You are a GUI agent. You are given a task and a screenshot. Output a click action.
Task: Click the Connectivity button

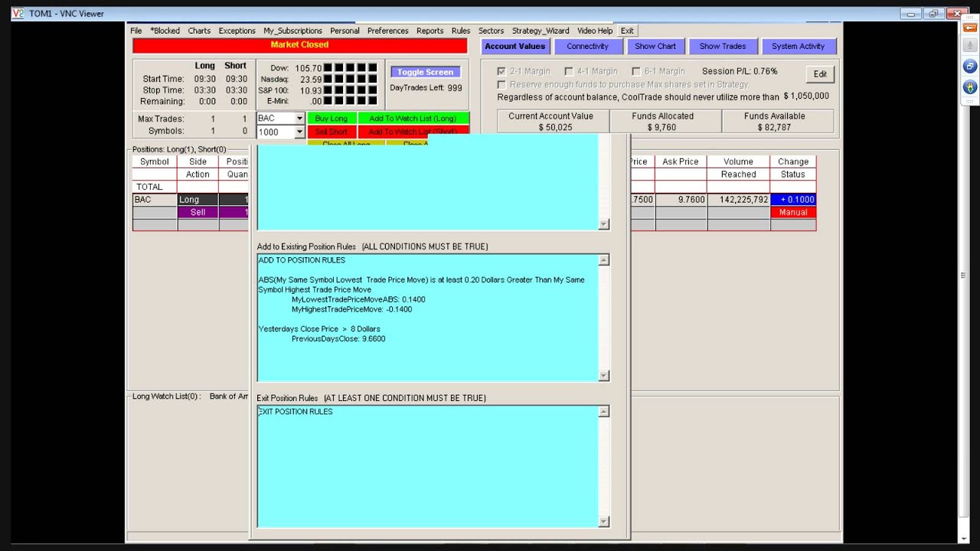[x=587, y=47]
